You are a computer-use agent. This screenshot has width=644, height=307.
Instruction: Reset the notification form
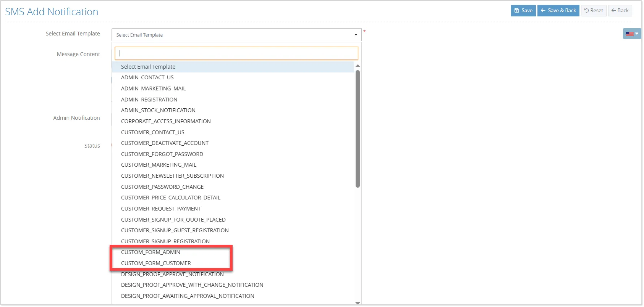pos(594,11)
